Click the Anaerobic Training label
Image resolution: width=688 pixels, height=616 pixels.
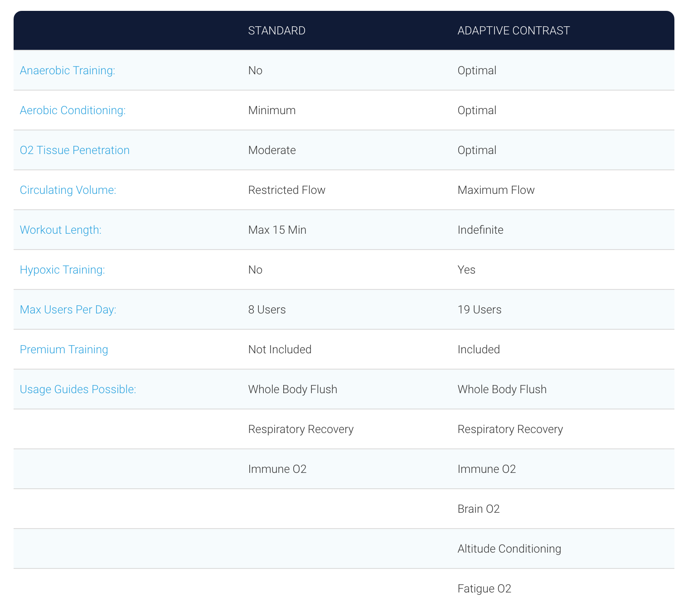pos(68,71)
